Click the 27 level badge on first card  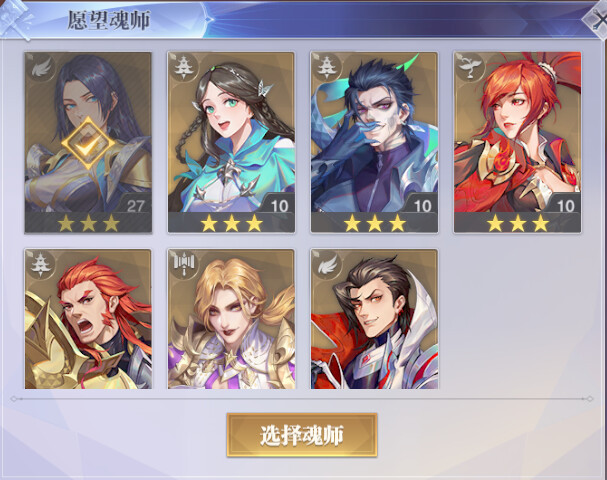[x=135, y=206]
